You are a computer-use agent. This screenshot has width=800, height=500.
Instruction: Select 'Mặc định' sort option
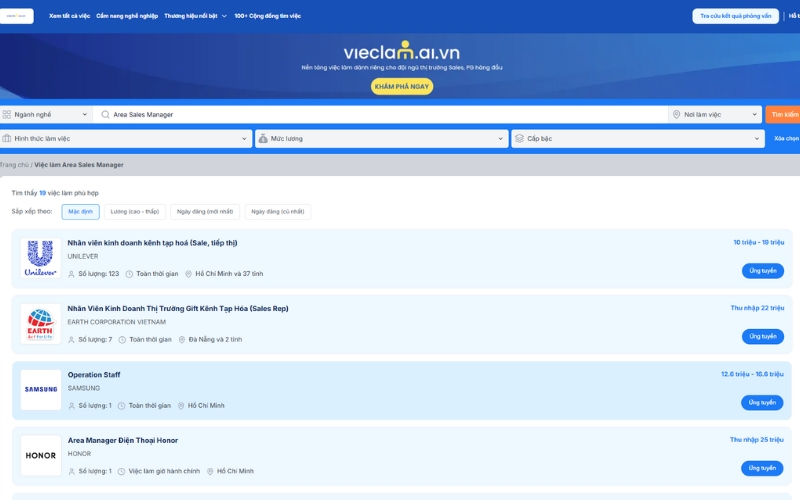tap(81, 212)
